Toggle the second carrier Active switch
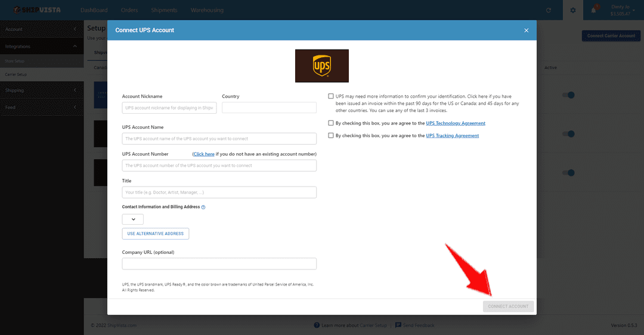 pyautogui.click(x=568, y=134)
